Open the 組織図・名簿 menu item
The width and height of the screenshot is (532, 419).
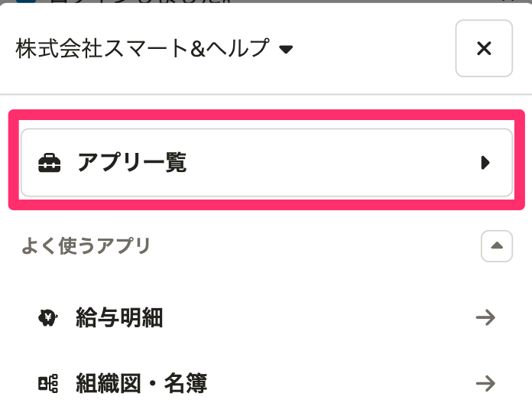(x=266, y=383)
